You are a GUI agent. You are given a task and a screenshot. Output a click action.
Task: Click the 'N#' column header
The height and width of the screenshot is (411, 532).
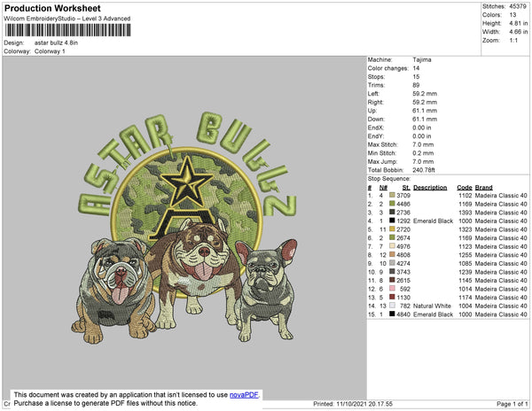383,188
